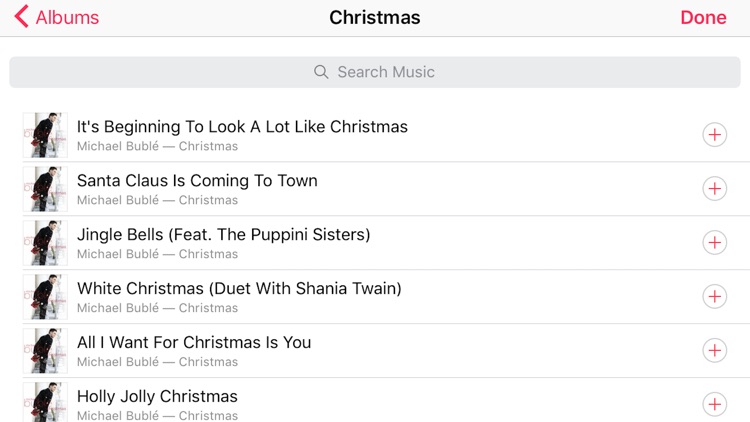Screen dimensions: 750x422
Task: Tap the red back chevron arrow
Action: tap(21, 17)
